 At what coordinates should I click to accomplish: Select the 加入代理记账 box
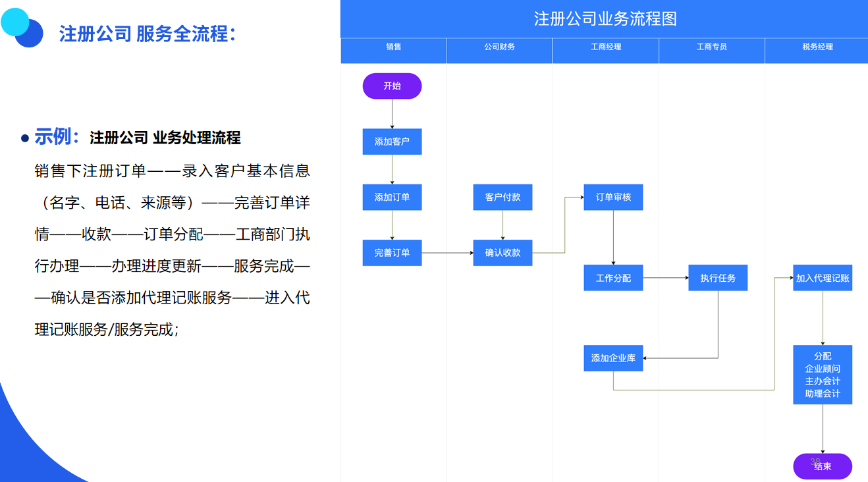pyautogui.click(x=823, y=278)
